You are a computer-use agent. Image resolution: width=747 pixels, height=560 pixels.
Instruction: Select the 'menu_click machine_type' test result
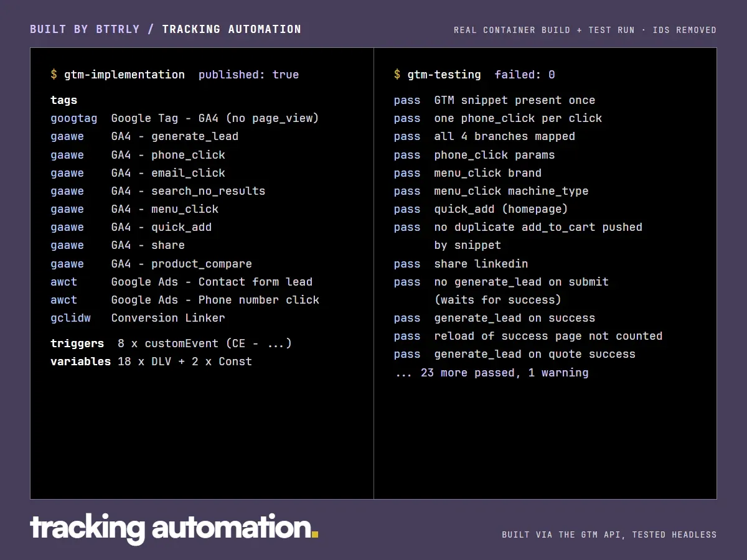491,191
